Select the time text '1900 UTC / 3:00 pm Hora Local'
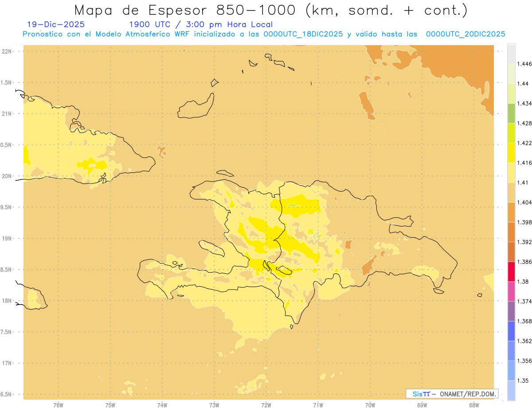532x411 pixels. [200, 24]
